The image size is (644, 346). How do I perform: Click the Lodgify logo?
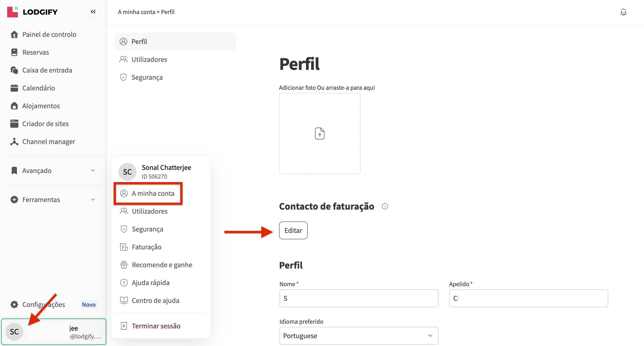(32, 12)
